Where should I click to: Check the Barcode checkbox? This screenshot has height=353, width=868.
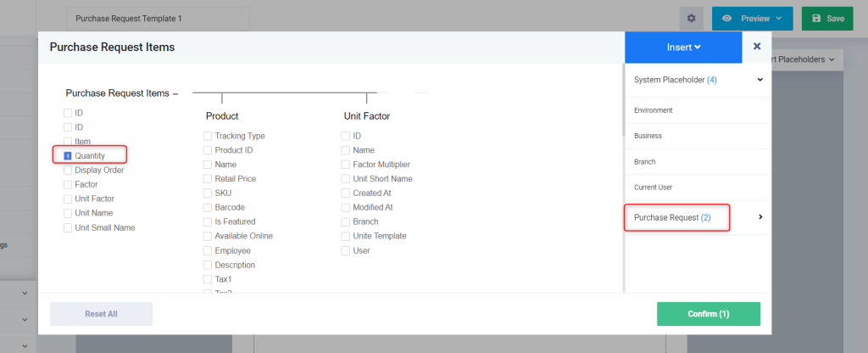pos(208,207)
